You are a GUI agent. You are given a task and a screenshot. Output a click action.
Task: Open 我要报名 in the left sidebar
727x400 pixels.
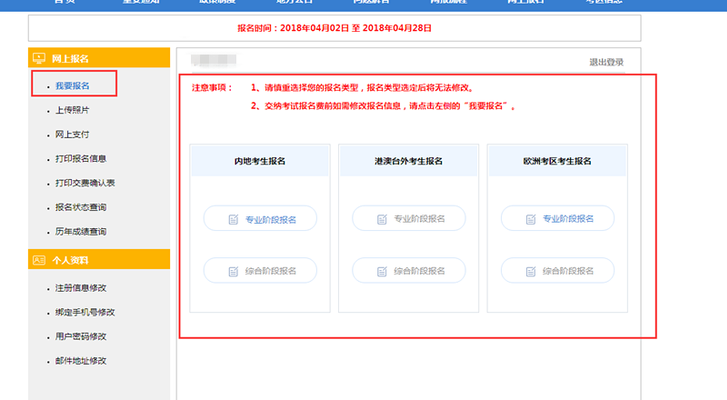73,86
